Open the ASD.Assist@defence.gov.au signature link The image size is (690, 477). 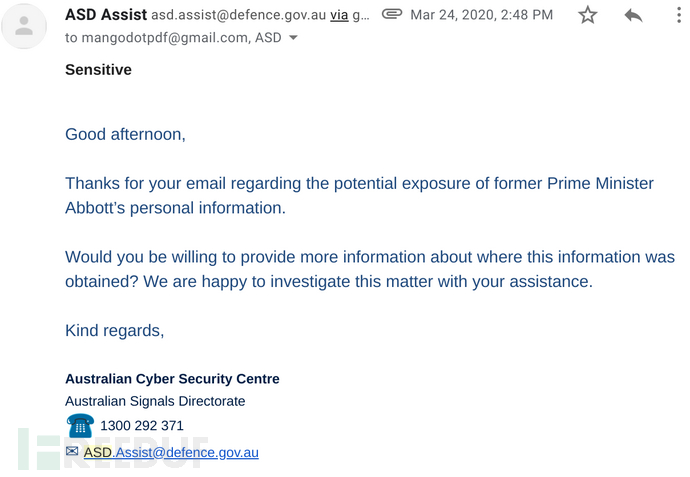point(171,452)
